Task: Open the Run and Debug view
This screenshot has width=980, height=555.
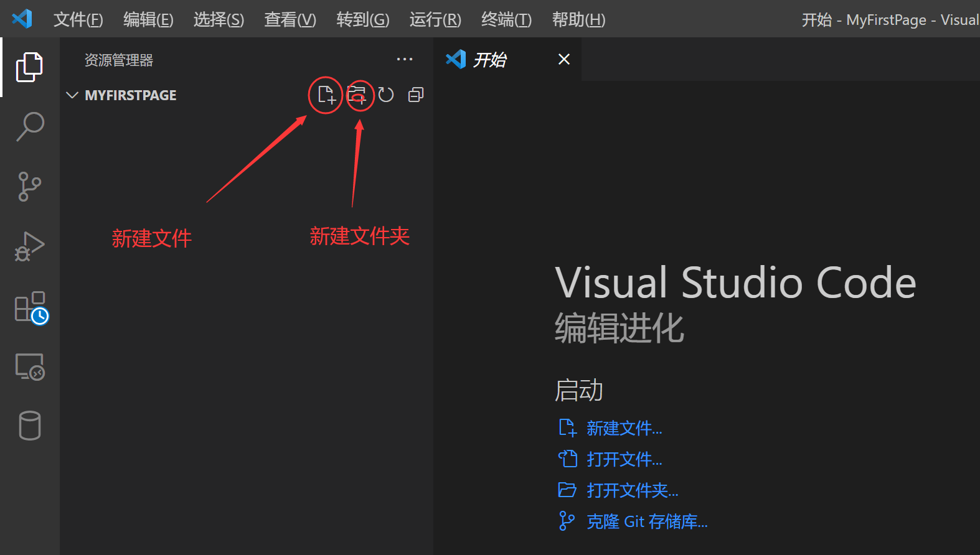Action: click(x=29, y=246)
